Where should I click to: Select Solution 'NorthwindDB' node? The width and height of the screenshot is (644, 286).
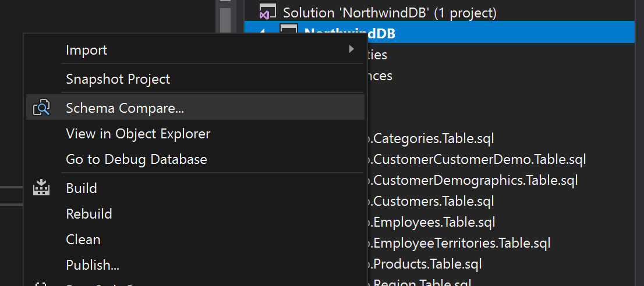[x=390, y=13]
